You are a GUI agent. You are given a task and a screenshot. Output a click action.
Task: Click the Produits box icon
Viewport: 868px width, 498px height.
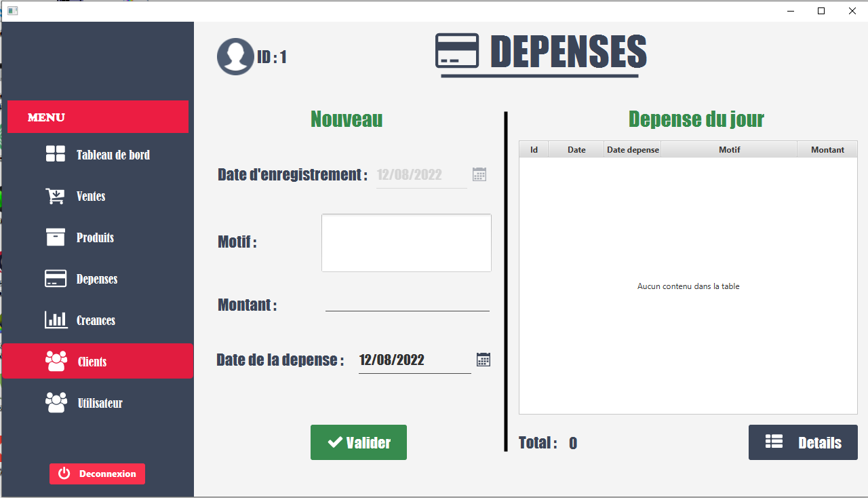coord(56,237)
